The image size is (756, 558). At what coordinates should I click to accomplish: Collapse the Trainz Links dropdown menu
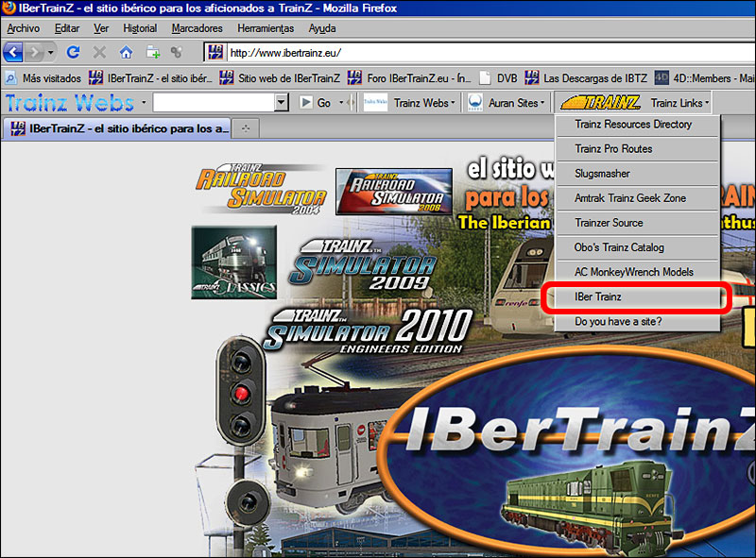tap(679, 103)
